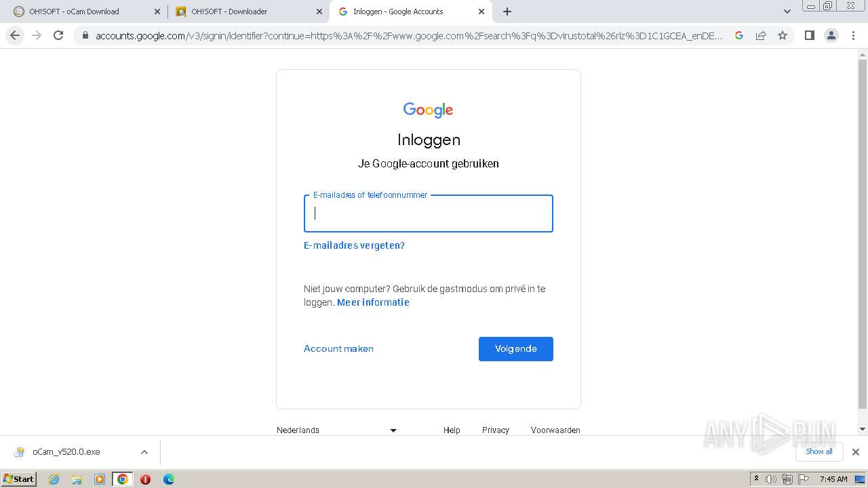Open the Chrome profile menu
This screenshot has height=488, width=868.
pos(831,36)
